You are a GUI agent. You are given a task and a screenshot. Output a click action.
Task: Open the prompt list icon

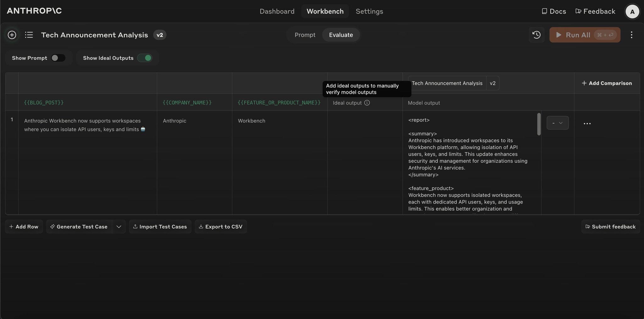pyautogui.click(x=29, y=35)
